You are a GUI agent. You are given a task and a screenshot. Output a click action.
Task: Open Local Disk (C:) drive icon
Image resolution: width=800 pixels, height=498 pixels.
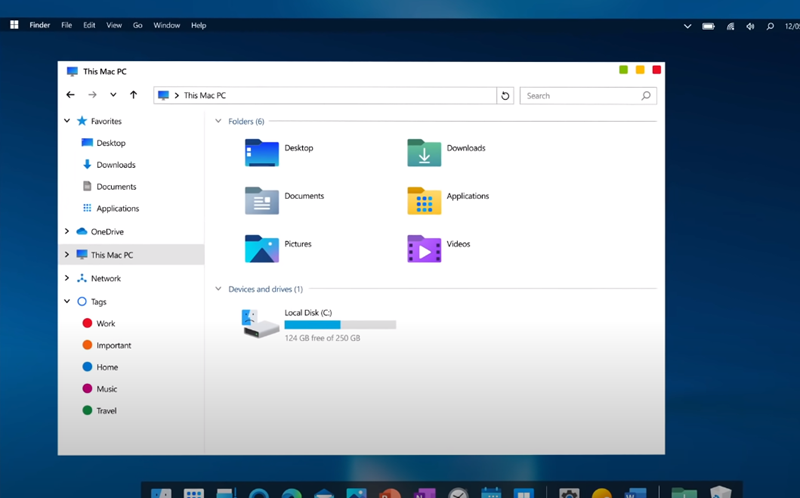click(260, 323)
